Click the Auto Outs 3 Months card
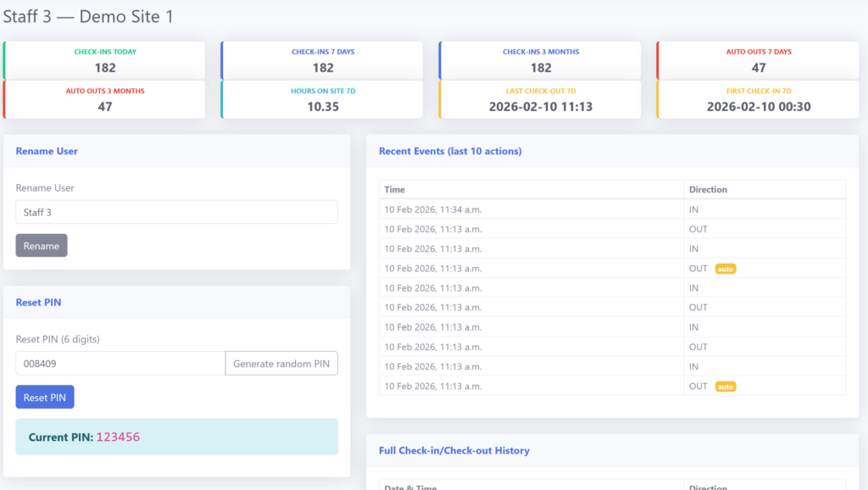The width and height of the screenshot is (868, 490). coord(104,99)
